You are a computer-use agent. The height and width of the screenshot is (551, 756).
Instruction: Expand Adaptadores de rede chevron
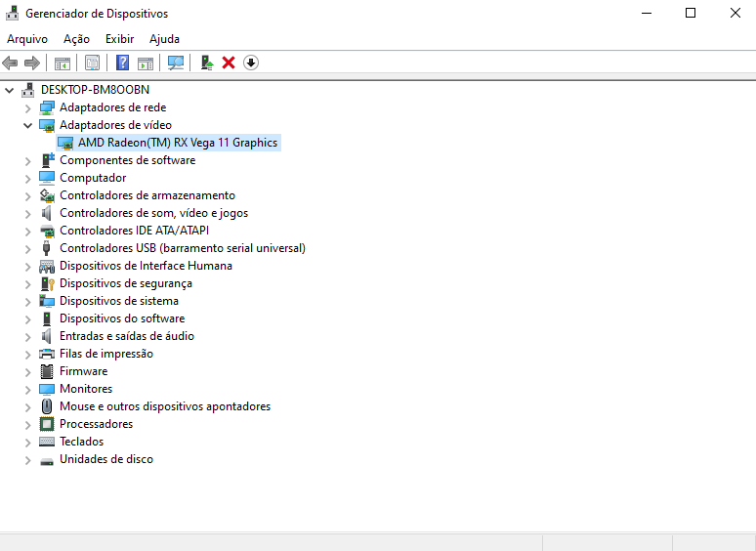[28, 108]
